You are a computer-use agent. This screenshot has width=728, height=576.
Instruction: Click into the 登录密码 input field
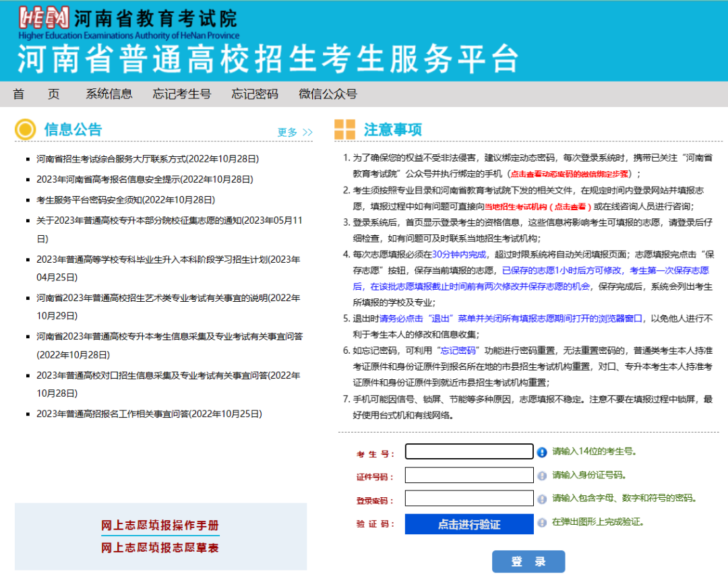(x=468, y=499)
